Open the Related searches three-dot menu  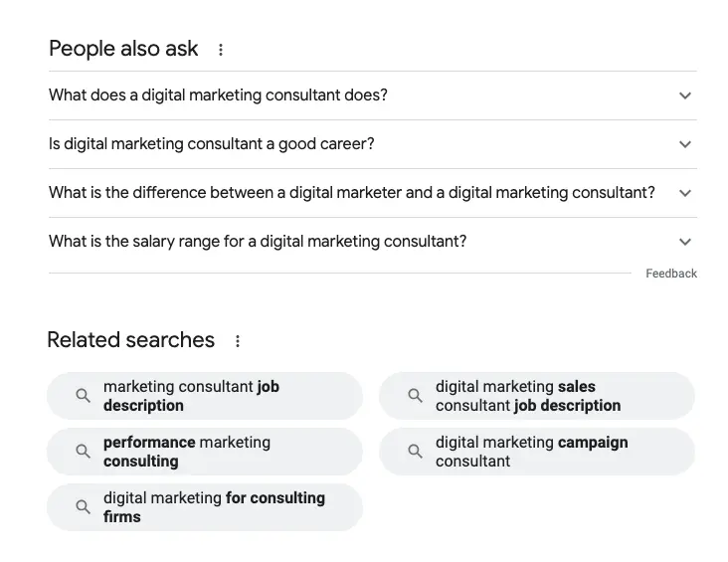tap(238, 341)
